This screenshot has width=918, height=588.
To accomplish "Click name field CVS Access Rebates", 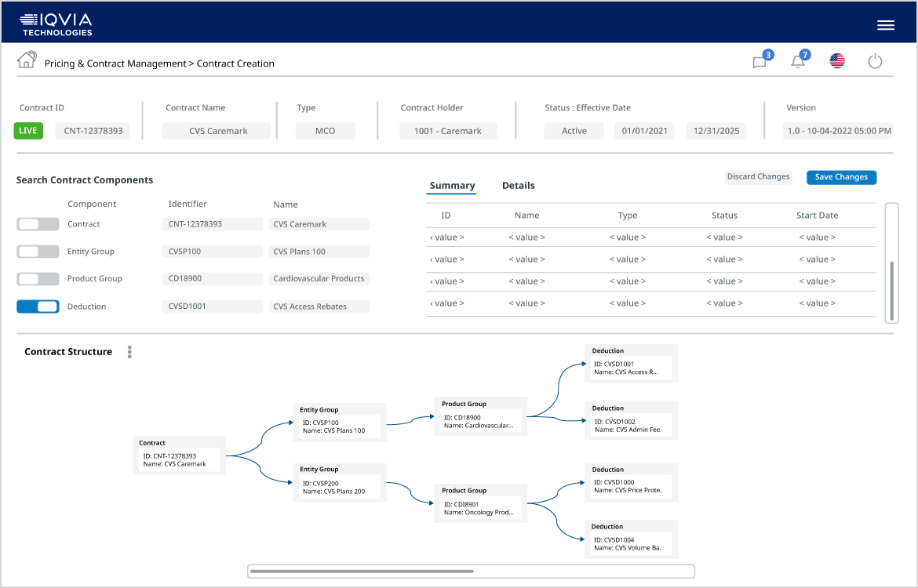I will (319, 306).
